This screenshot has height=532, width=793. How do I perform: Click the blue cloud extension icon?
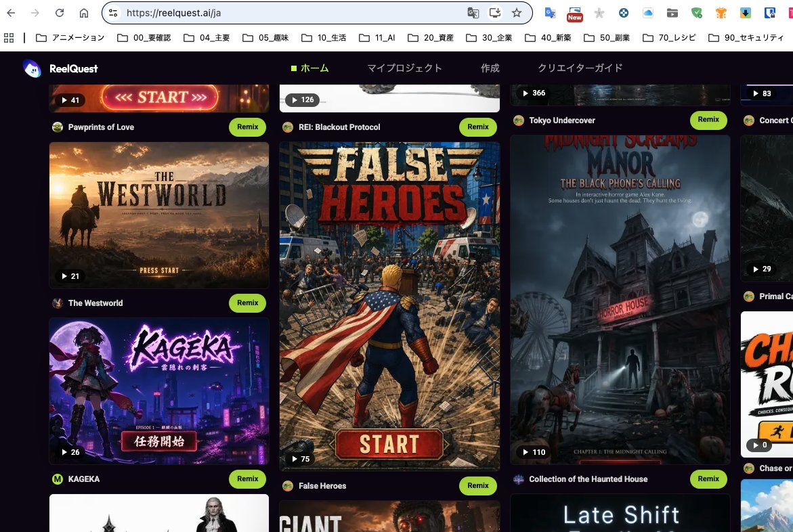[x=648, y=13]
